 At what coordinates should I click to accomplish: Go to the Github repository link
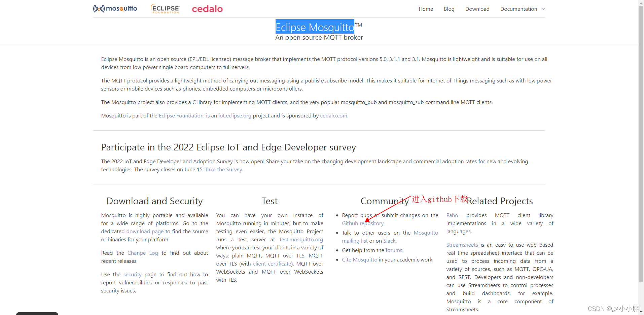click(x=363, y=223)
